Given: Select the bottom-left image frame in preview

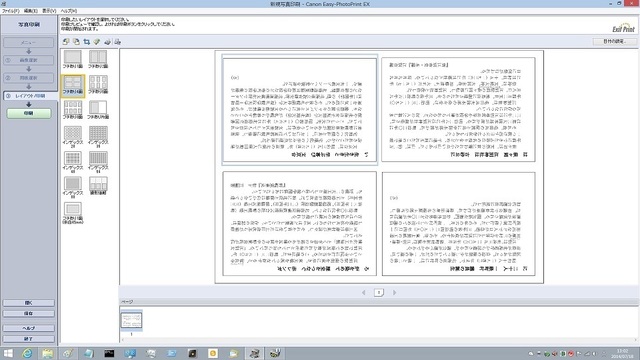Looking at the screenshot, I should 300,224.
